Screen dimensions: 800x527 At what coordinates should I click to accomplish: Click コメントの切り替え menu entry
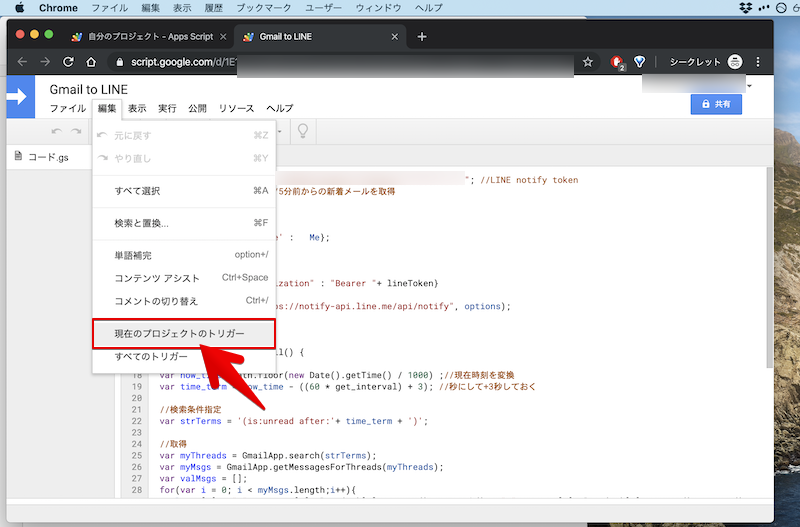coord(156,301)
